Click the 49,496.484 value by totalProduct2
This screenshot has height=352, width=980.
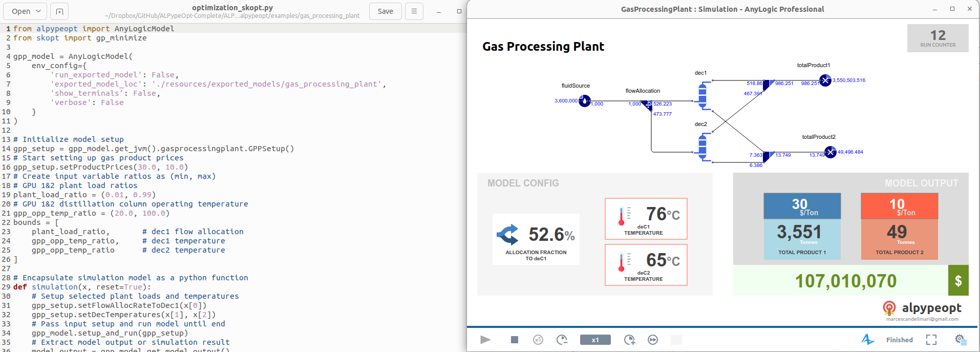[x=850, y=152]
